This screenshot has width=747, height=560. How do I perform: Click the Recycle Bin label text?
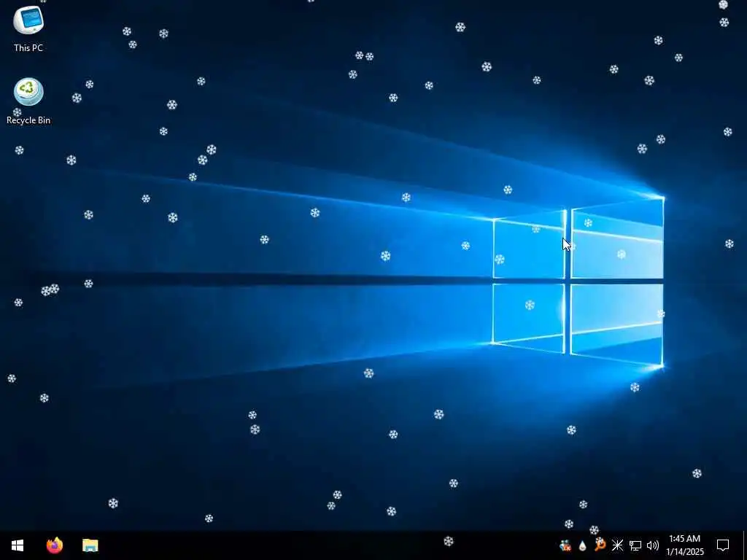click(28, 120)
